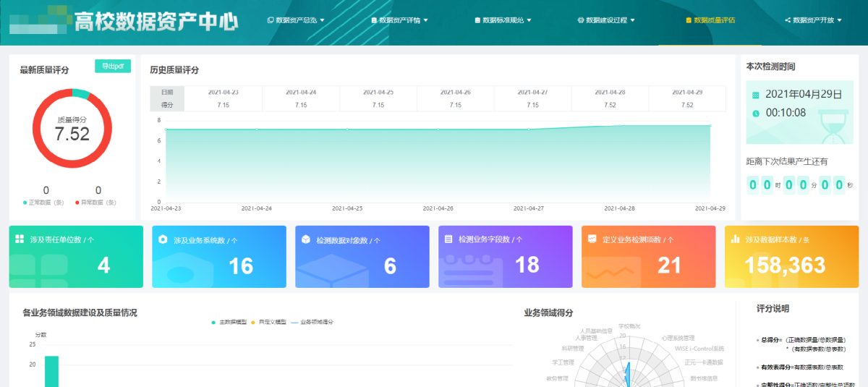Click the 导出pdf button
Viewport: 868px width, 387px height.
pos(113,66)
